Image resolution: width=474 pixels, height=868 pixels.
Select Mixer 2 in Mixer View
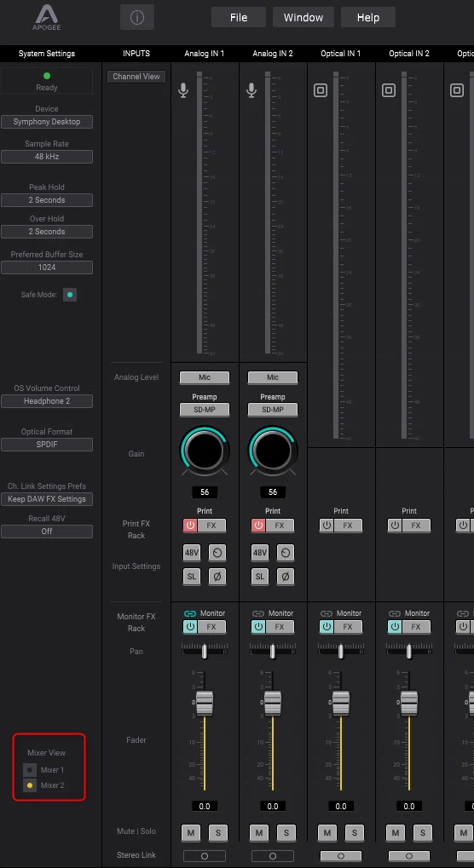coord(29,785)
